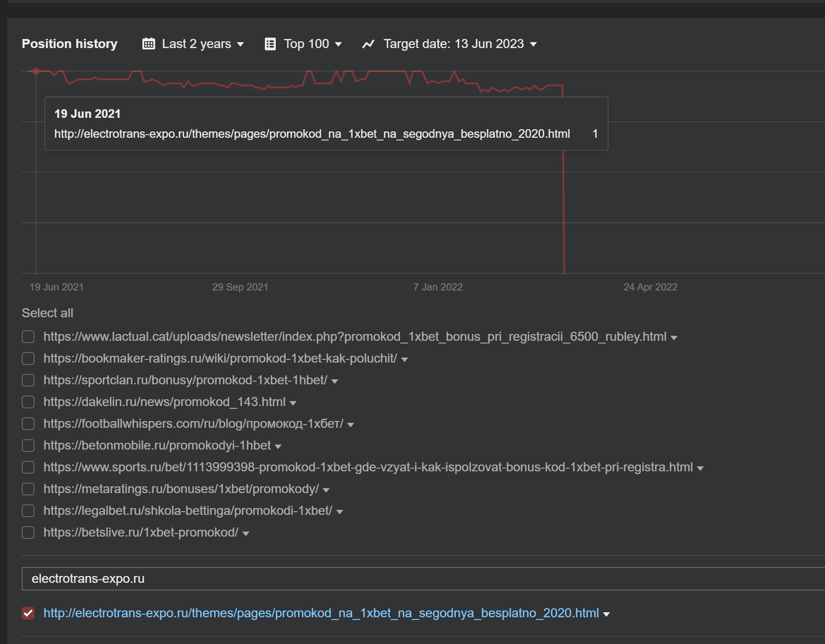Check the betslive.ru URL checkbox

(x=28, y=533)
